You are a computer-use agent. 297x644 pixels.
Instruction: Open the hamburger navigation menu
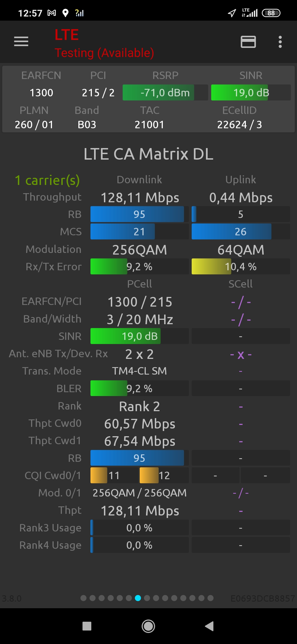(x=21, y=42)
